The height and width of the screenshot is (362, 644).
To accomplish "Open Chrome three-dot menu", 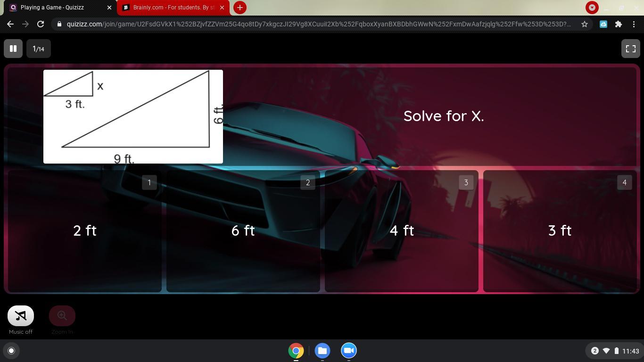I will [633, 24].
